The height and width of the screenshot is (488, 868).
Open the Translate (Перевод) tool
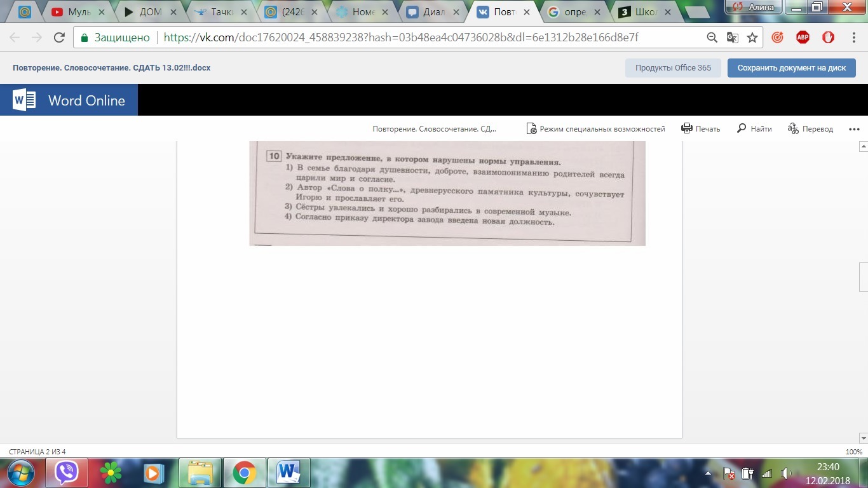pos(810,128)
